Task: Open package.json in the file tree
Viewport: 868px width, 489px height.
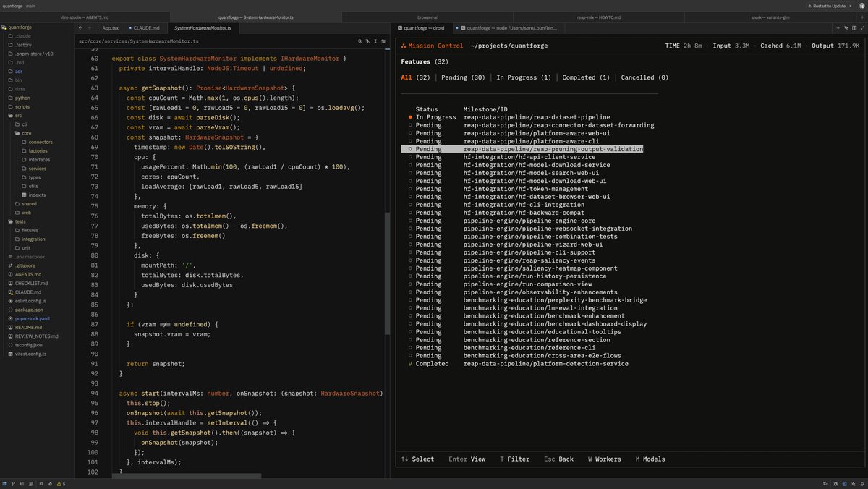Action: tap(29, 310)
